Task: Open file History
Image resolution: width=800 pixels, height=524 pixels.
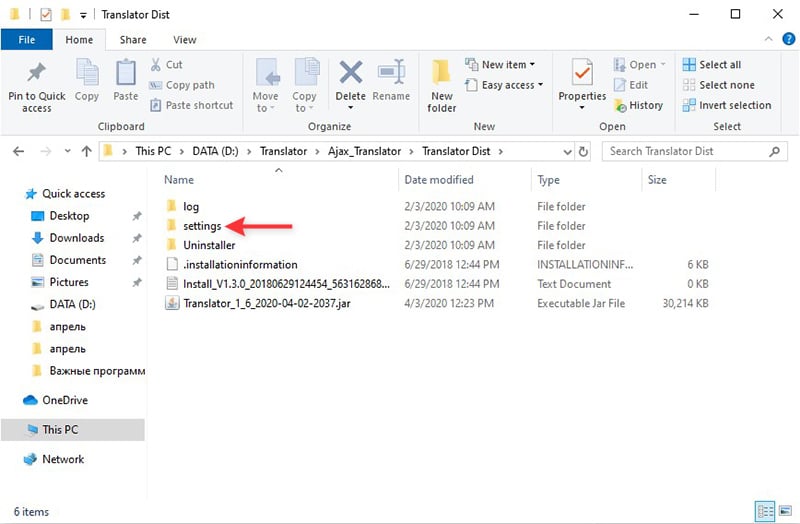Action: (x=639, y=105)
